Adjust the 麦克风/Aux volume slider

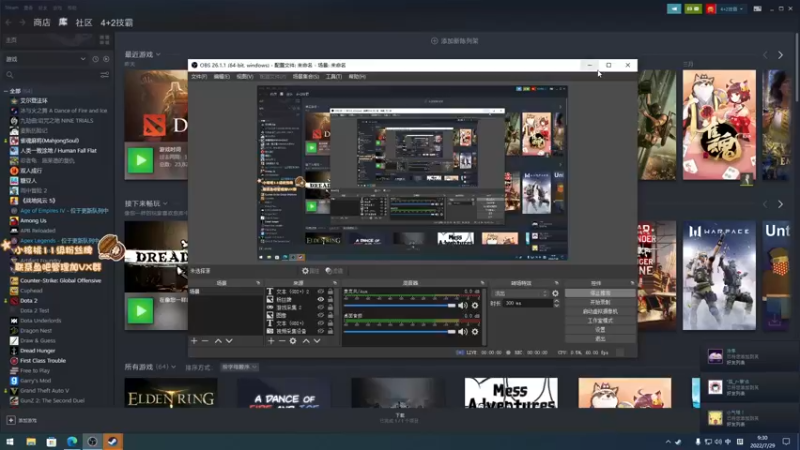pos(399,305)
